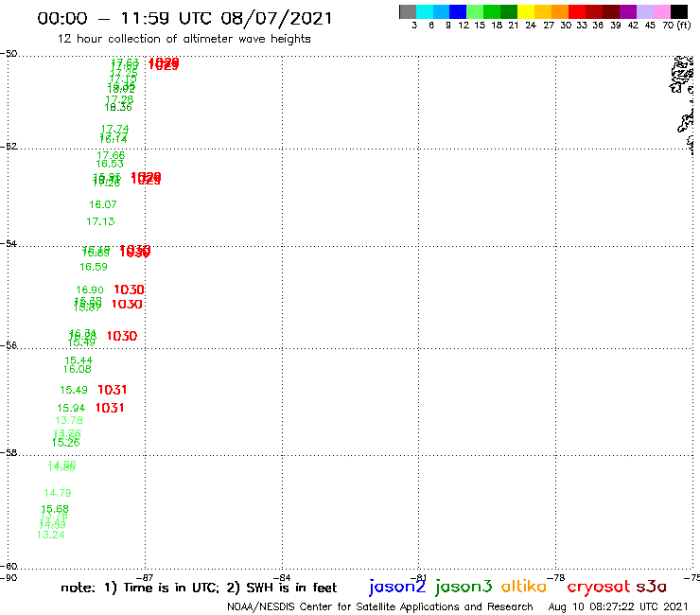Choose the purple 39-42 ft legend swatch
The height and width of the screenshot is (615, 700).
628,12
